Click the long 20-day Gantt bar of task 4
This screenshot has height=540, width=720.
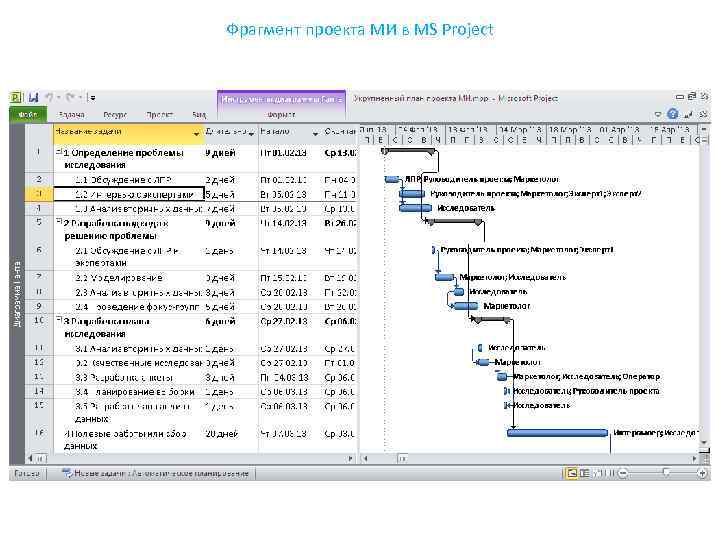[557, 433]
